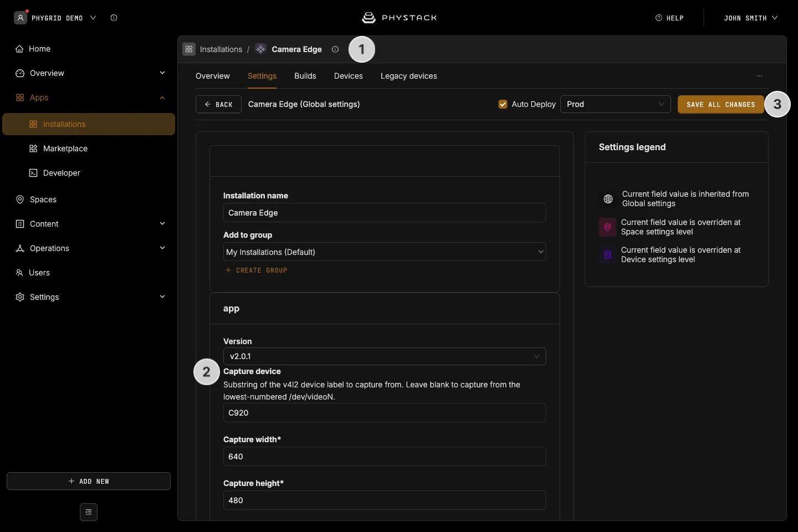Open the three-dots more options menu

(760, 76)
